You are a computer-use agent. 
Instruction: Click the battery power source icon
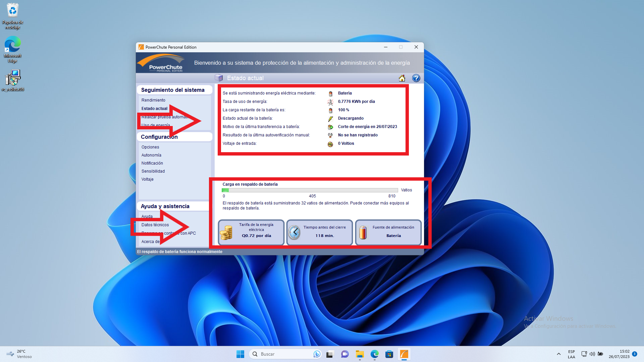(363, 232)
